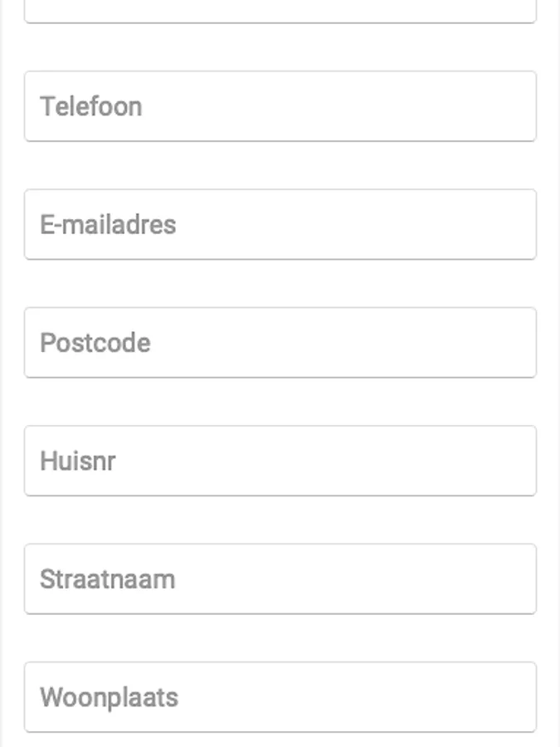The image size is (560, 747).
Task: Activate the Straatnaam text field
Action: (x=280, y=579)
